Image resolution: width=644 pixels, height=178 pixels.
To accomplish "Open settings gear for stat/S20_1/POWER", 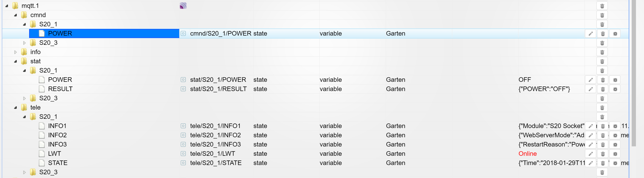I will [x=615, y=80].
